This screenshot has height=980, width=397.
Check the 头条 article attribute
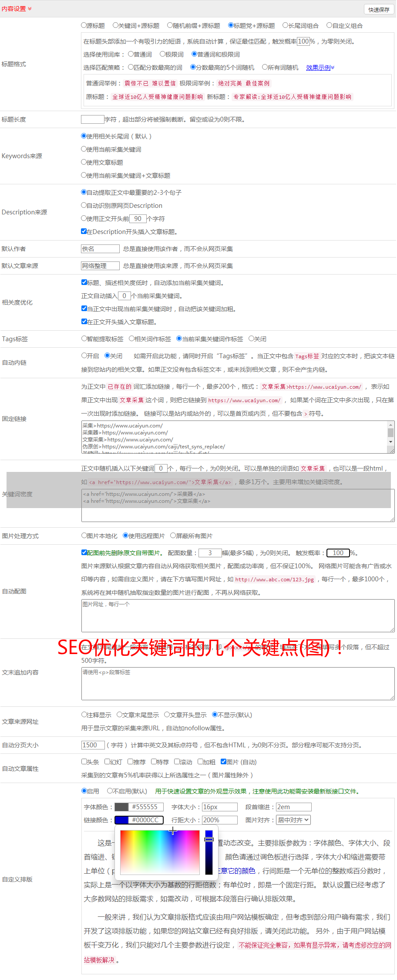tap(84, 762)
